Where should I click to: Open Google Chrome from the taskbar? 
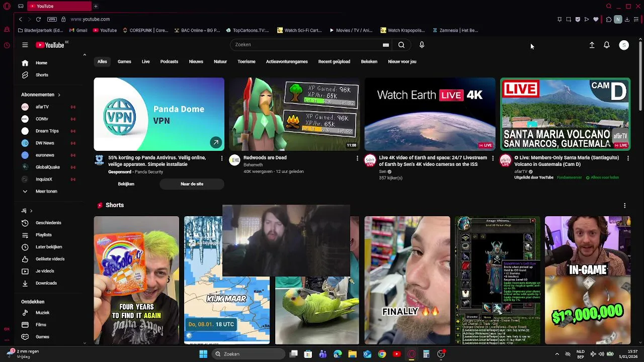tap(382, 354)
